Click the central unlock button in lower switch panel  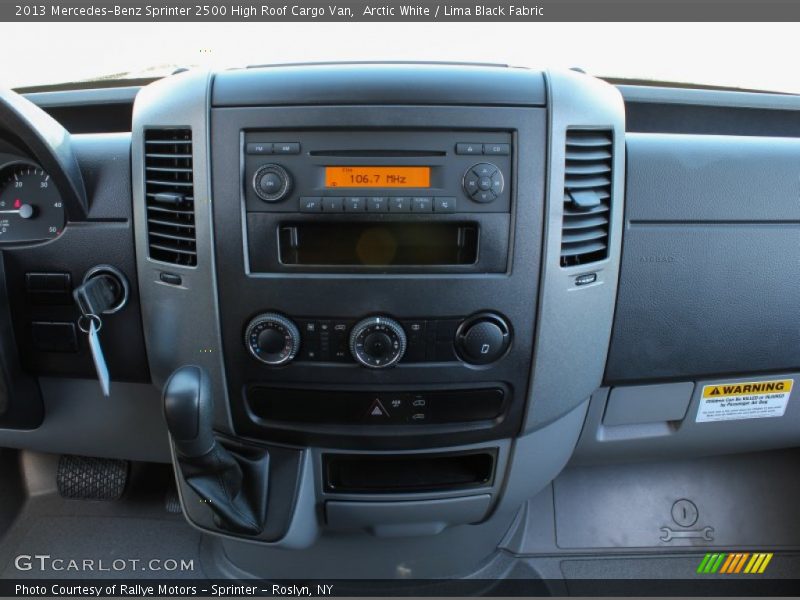[418, 417]
